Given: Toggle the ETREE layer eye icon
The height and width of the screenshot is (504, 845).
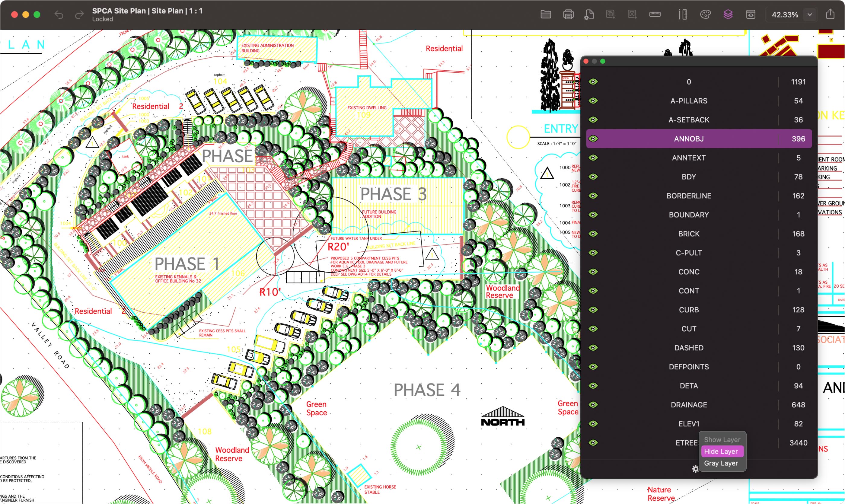Looking at the screenshot, I should 593,442.
